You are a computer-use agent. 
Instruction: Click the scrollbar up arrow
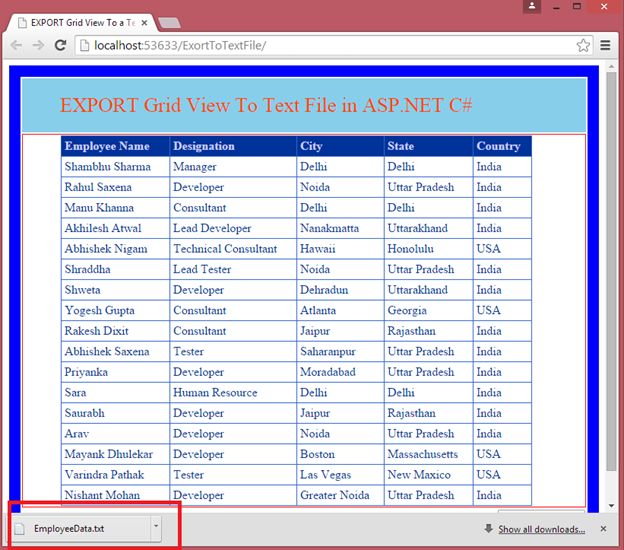click(611, 66)
